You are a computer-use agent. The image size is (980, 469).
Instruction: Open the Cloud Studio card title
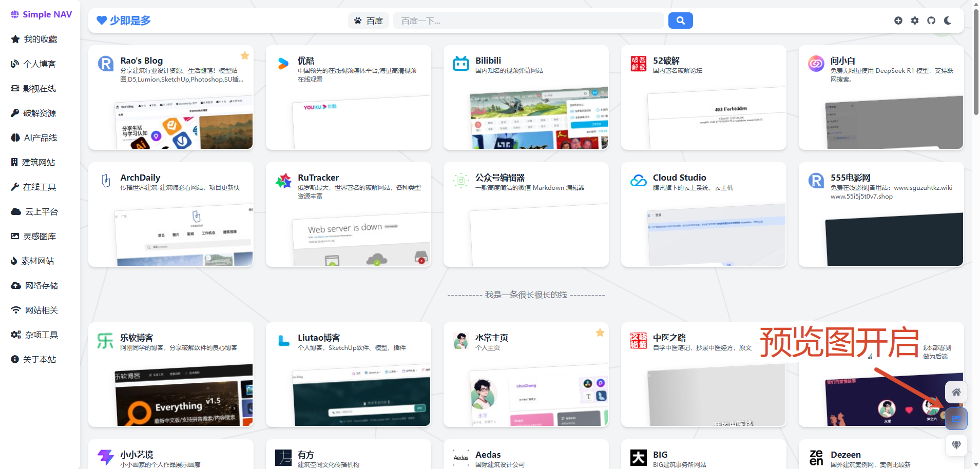pos(679,178)
